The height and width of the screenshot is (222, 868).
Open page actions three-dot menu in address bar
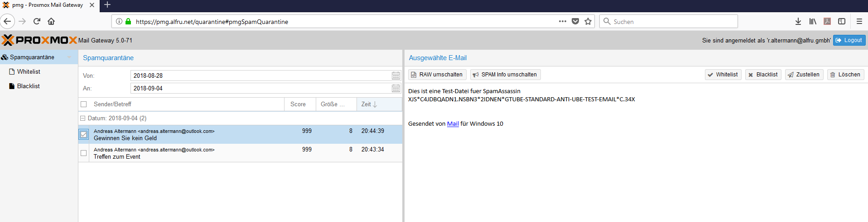click(562, 21)
